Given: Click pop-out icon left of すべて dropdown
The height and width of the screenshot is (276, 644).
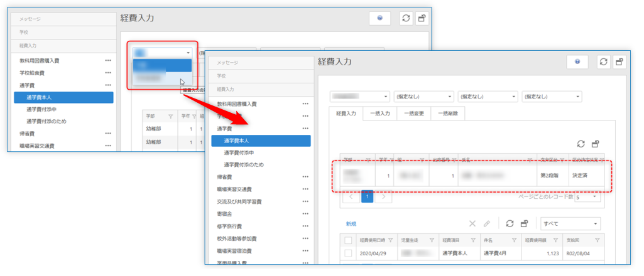Looking at the screenshot, I should 524,223.
